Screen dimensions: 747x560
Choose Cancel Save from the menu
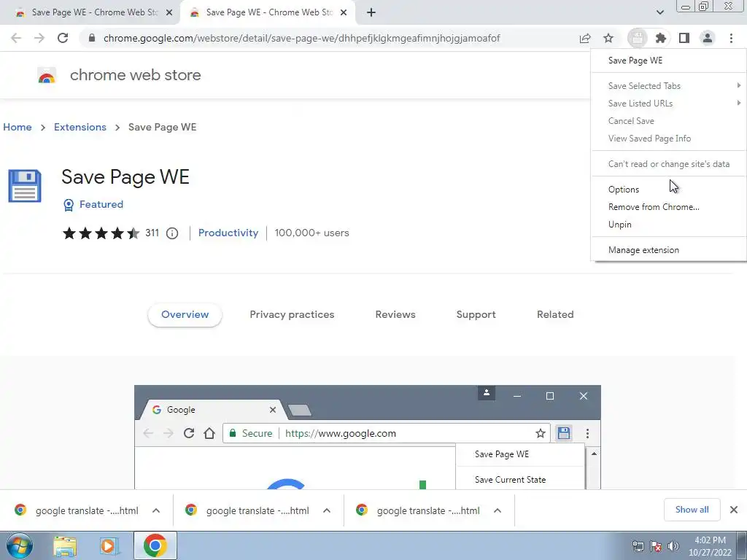tap(669, 121)
